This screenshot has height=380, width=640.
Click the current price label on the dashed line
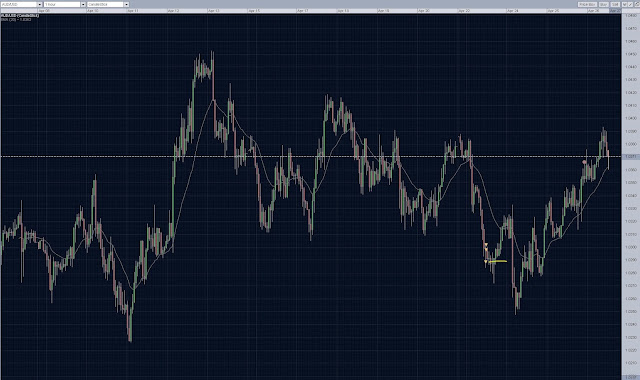630,156
